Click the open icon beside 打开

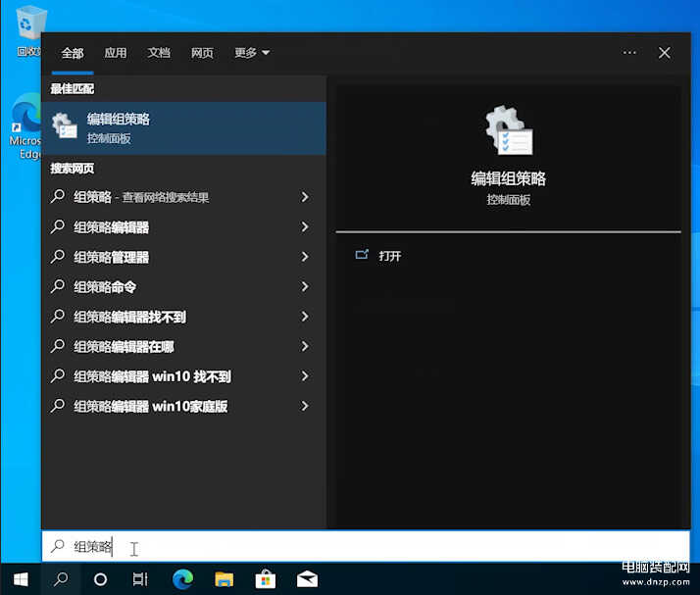click(x=362, y=255)
